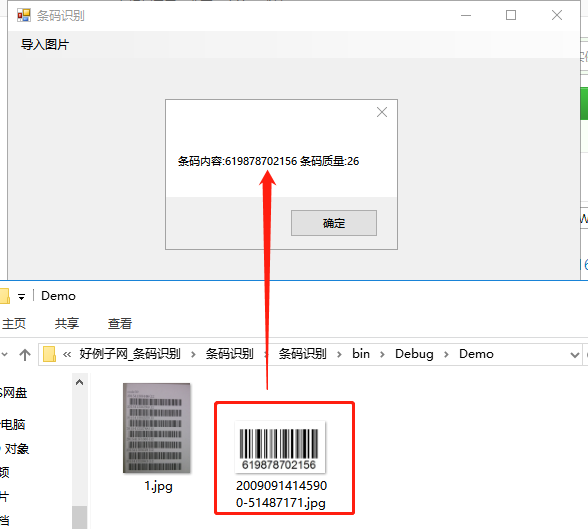Close the barcode result message box
This screenshot has width=588, height=529.
382,112
